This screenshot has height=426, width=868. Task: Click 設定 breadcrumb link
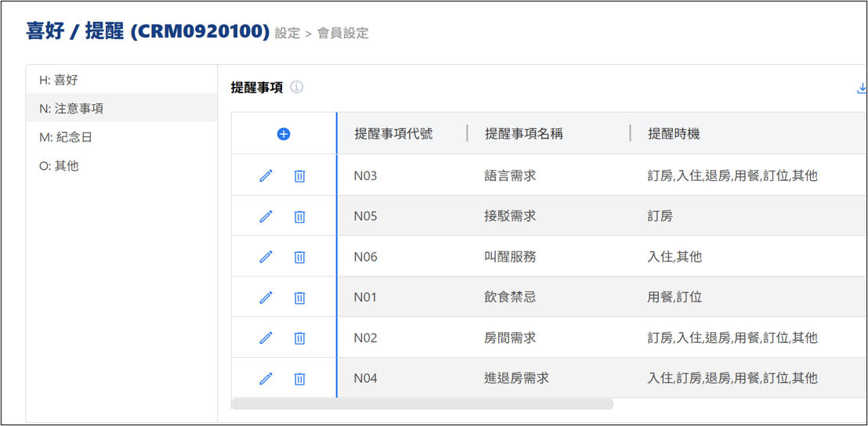point(288,33)
